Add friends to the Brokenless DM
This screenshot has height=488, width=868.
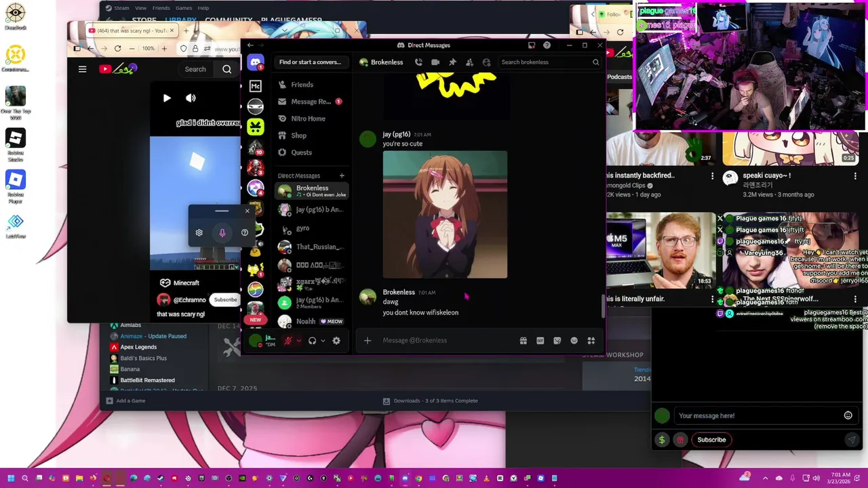pos(469,62)
